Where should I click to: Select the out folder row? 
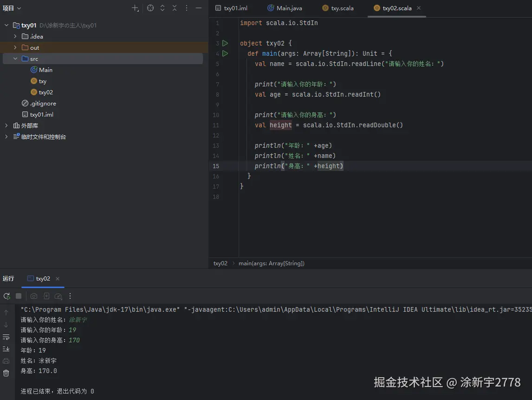click(104, 47)
